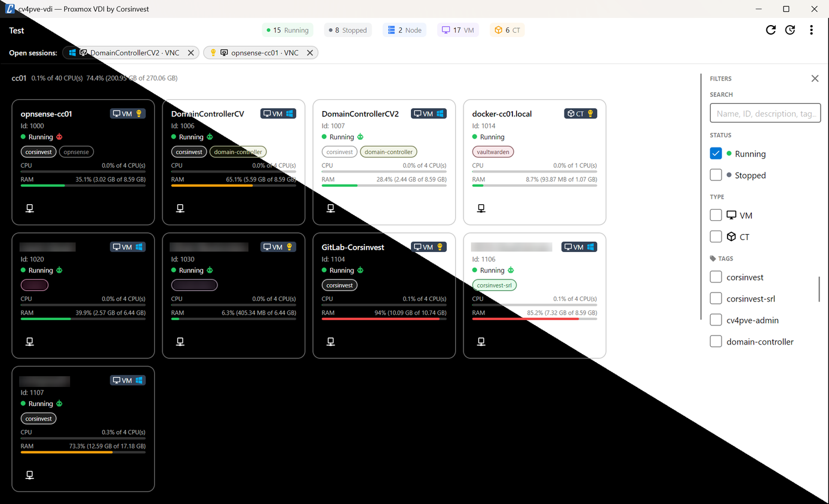This screenshot has height=504, width=829.
Task: Refresh the VM list
Action: pyautogui.click(x=771, y=30)
